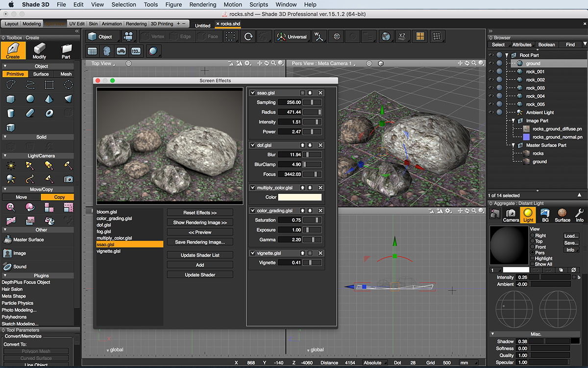Screen dimensions: 588x368
Task: Click the numeric 123 input icon
Action: 136,51
